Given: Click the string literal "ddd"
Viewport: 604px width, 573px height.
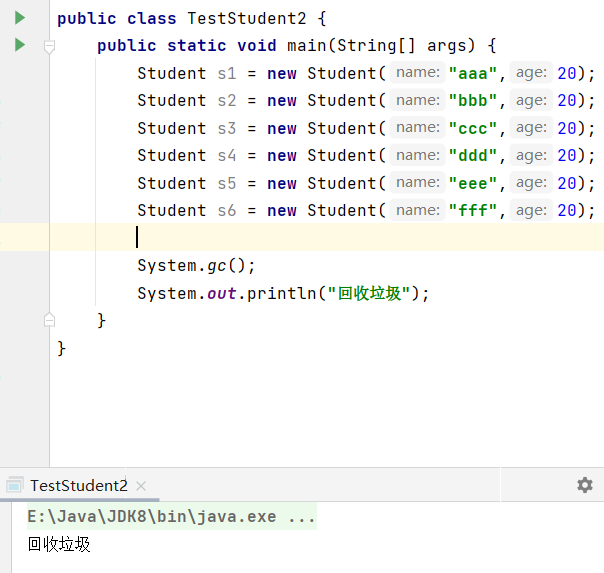Looking at the screenshot, I should (473, 156).
